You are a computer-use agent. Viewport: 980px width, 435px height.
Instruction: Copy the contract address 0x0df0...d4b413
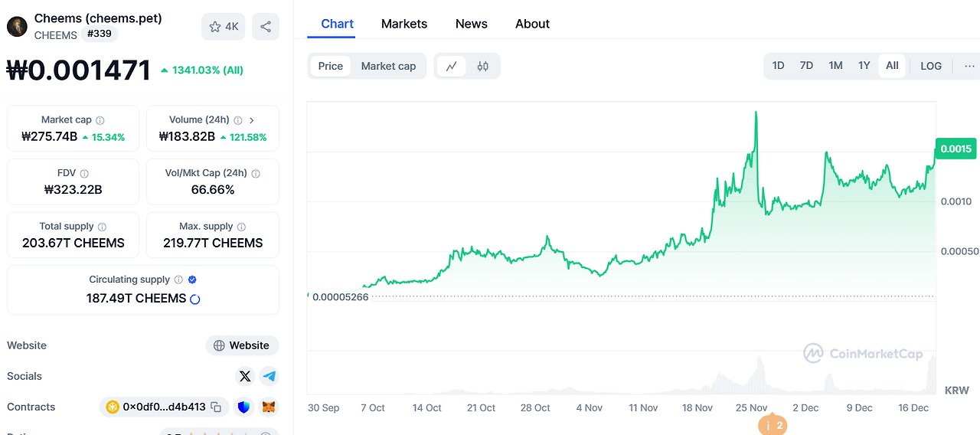click(x=216, y=407)
